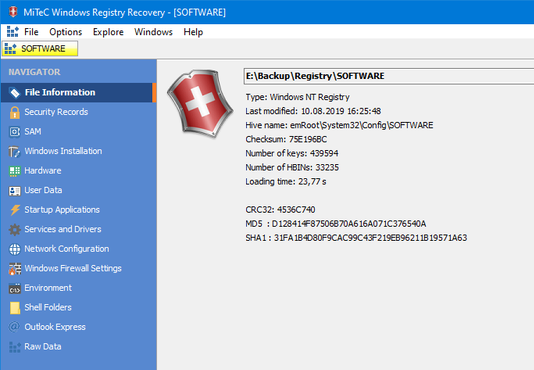The height and width of the screenshot is (370, 534).
Task: Click the app icon left of File menu
Action: pos(13,32)
